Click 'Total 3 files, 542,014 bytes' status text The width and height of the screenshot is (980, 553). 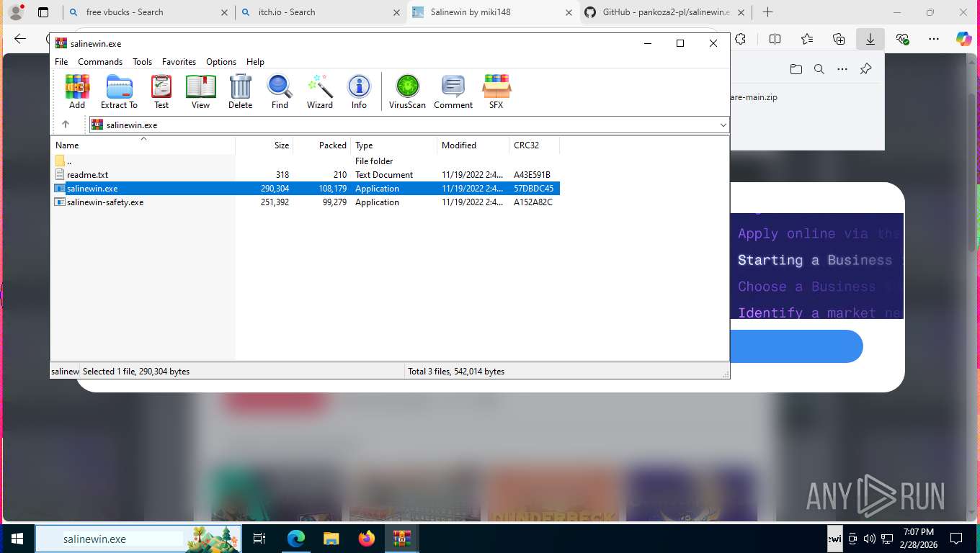(456, 372)
